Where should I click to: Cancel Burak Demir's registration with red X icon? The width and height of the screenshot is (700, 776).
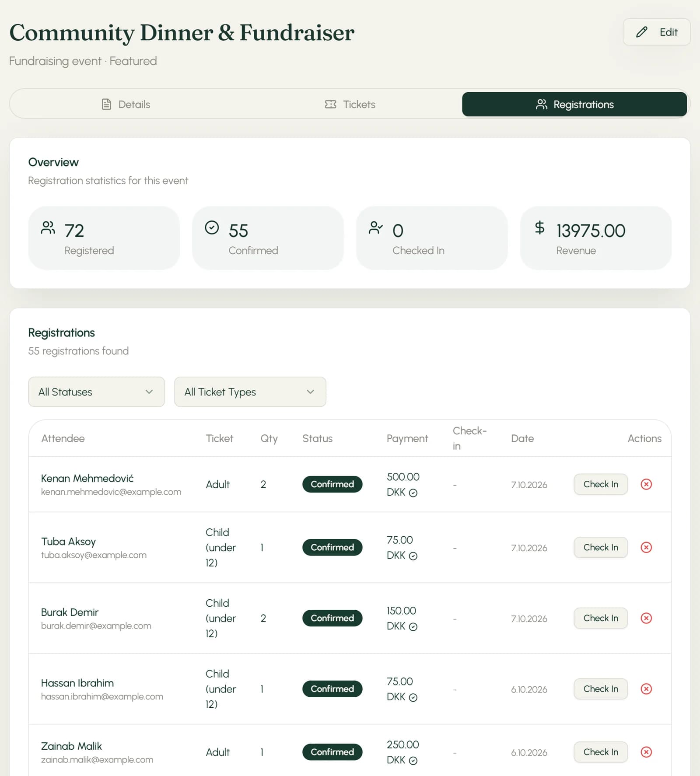[x=646, y=618]
